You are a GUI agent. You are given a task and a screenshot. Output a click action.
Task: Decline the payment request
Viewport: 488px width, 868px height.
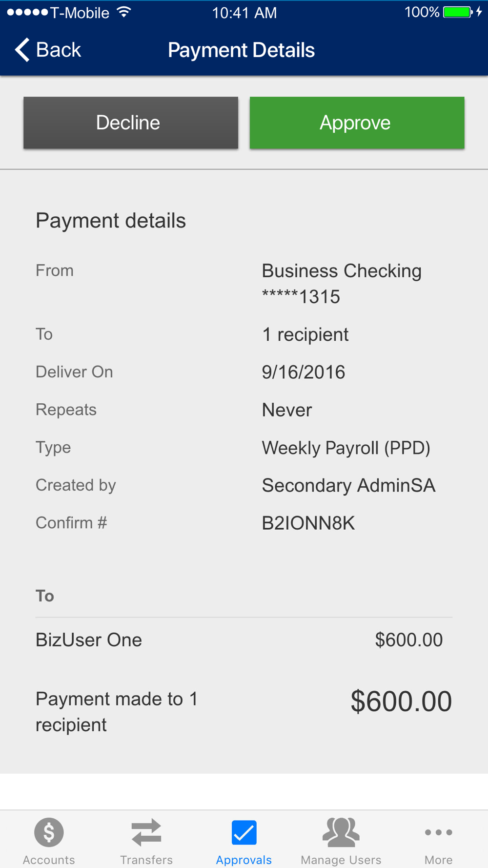coord(131,123)
